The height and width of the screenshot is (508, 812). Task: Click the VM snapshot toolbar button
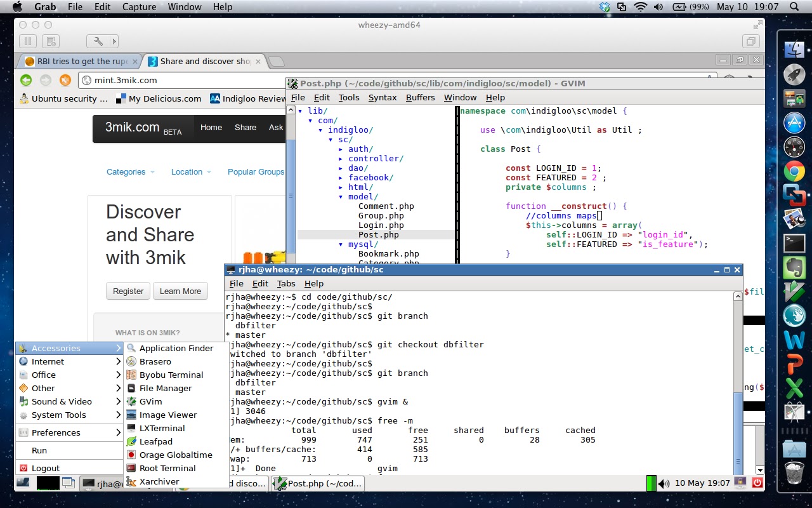point(51,41)
